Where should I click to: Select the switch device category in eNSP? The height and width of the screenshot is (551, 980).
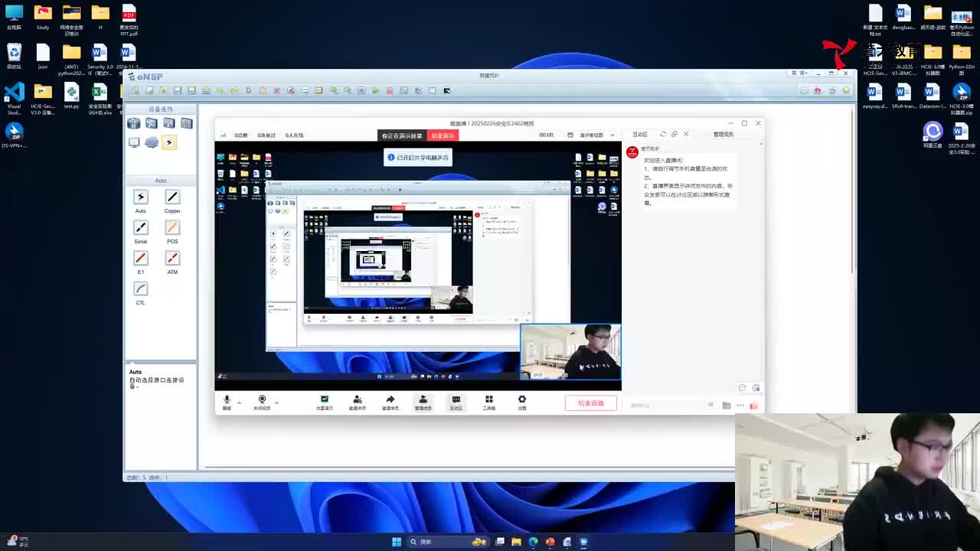[x=152, y=123]
